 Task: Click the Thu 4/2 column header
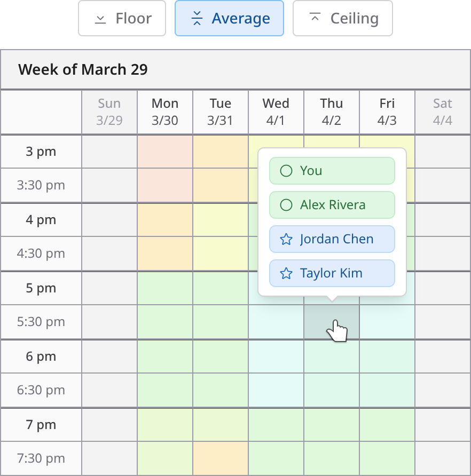[331, 112]
